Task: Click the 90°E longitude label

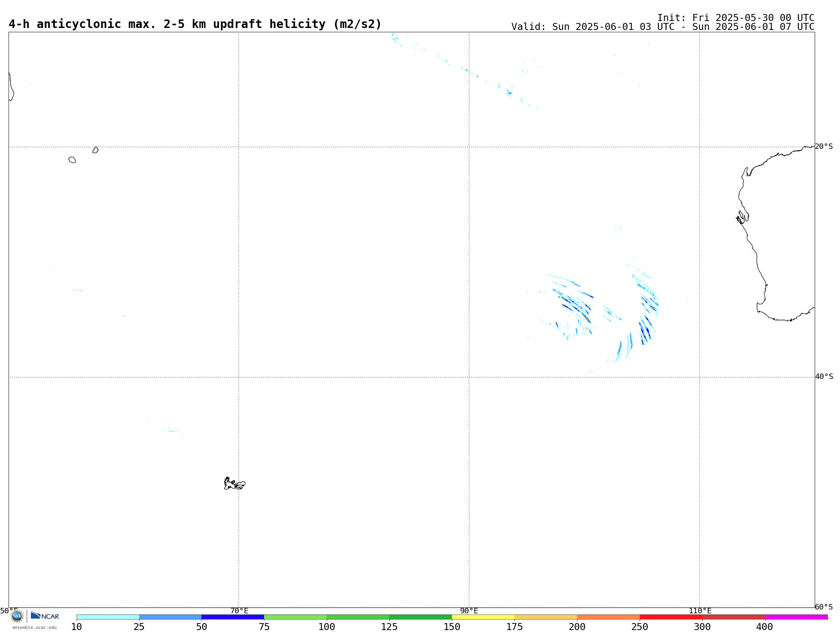Action: pyautogui.click(x=469, y=611)
